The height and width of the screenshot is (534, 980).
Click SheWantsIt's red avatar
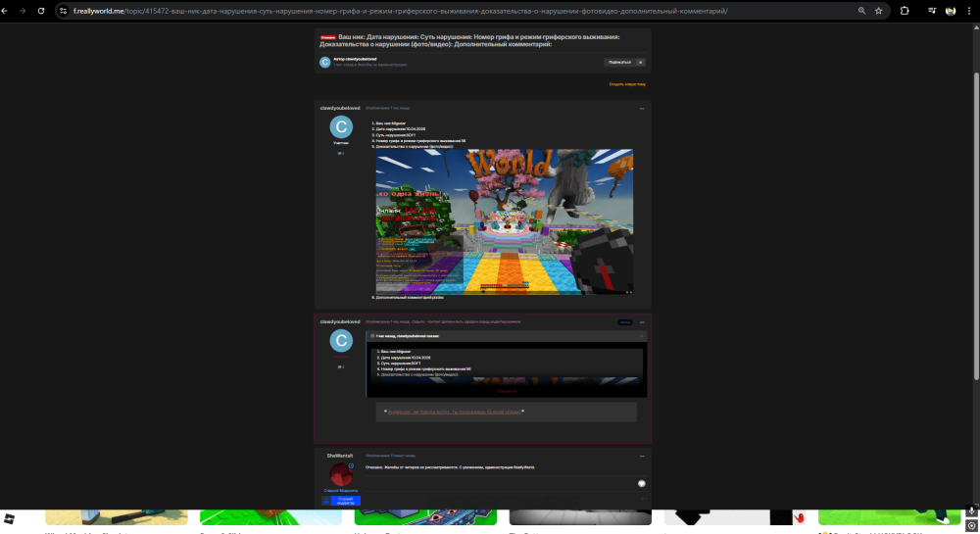point(341,474)
